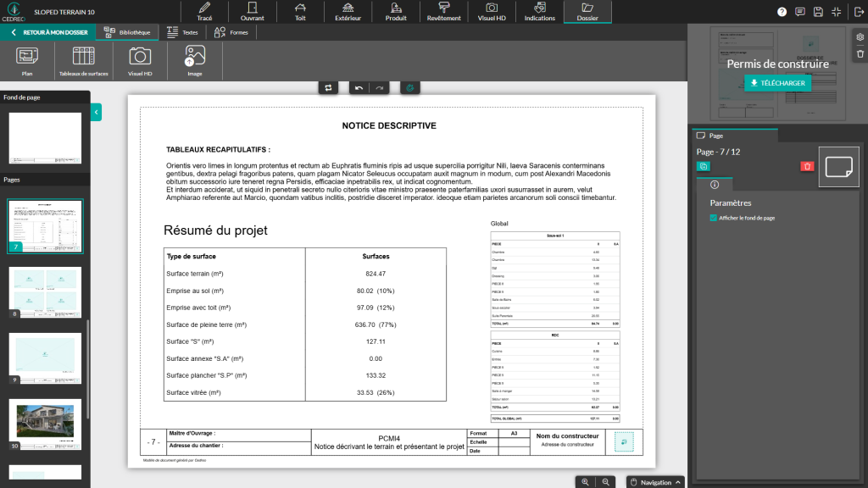Open the Tableaux de surfaces tool
The width and height of the screenshot is (868, 488).
pyautogui.click(x=82, y=59)
